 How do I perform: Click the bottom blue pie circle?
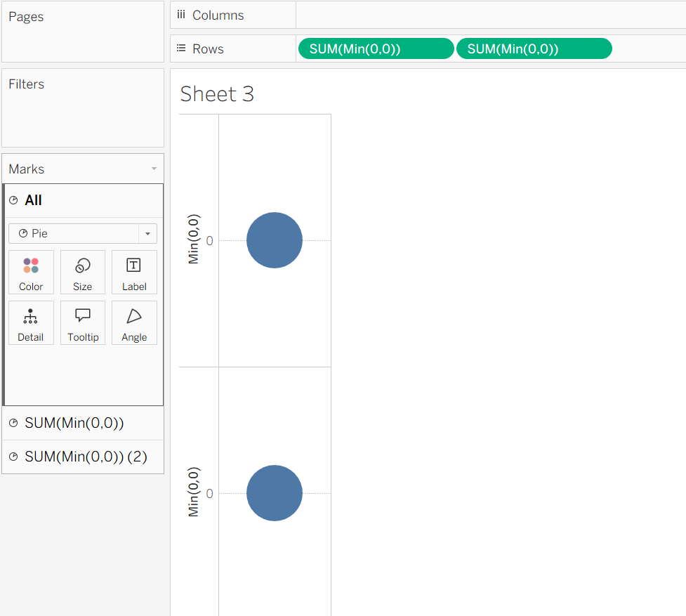275,493
